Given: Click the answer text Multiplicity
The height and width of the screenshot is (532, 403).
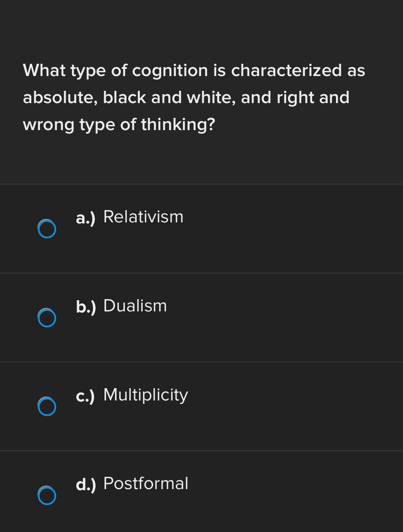Looking at the screenshot, I should pos(145,395).
